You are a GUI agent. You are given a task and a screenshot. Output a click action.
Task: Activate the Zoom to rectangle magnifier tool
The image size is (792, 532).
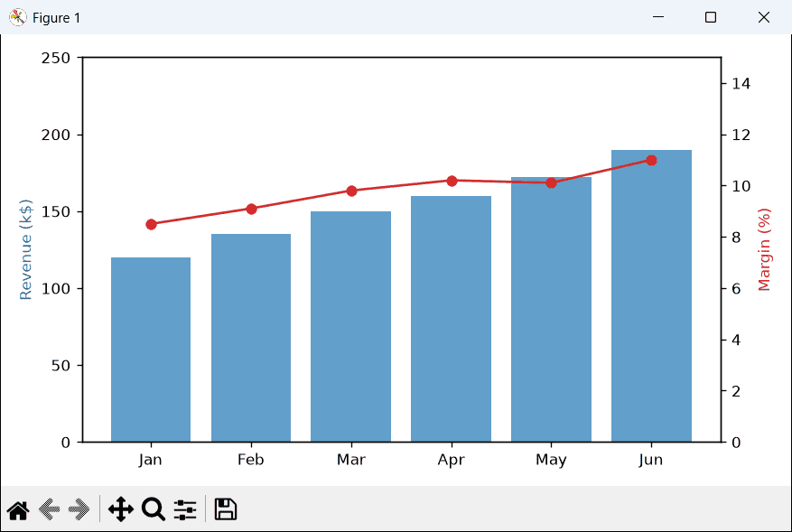(153, 509)
